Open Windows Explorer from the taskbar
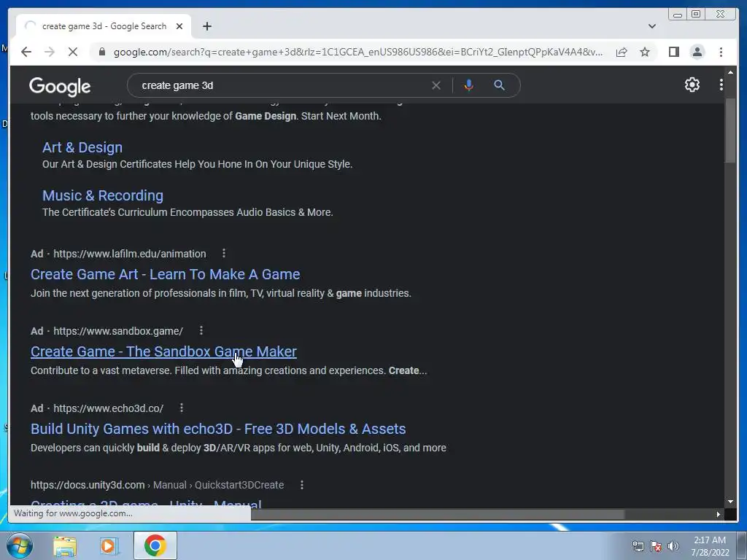This screenshot has height=560, width=747. click(x=65, y=545)
